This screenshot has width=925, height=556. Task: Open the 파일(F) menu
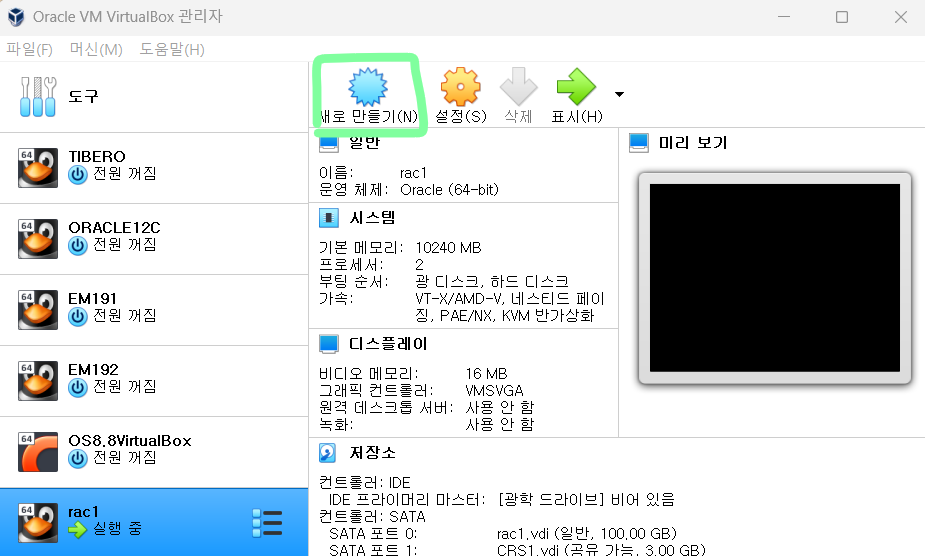(29, 49)
